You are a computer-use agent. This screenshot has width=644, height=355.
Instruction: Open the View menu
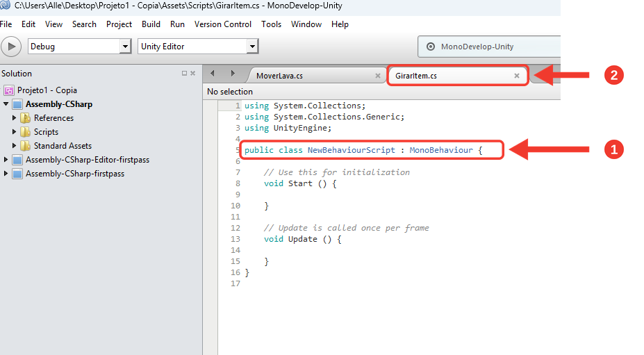[x=53, y=24]
